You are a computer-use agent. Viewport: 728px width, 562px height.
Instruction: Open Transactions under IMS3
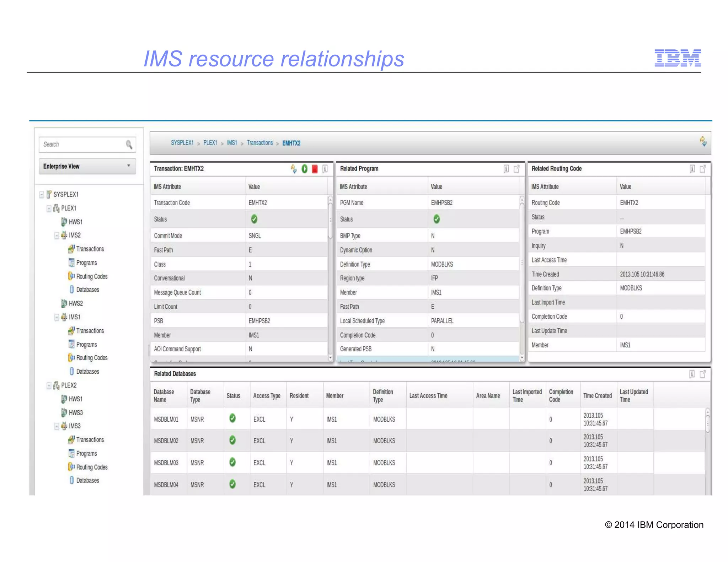[86, 440]
